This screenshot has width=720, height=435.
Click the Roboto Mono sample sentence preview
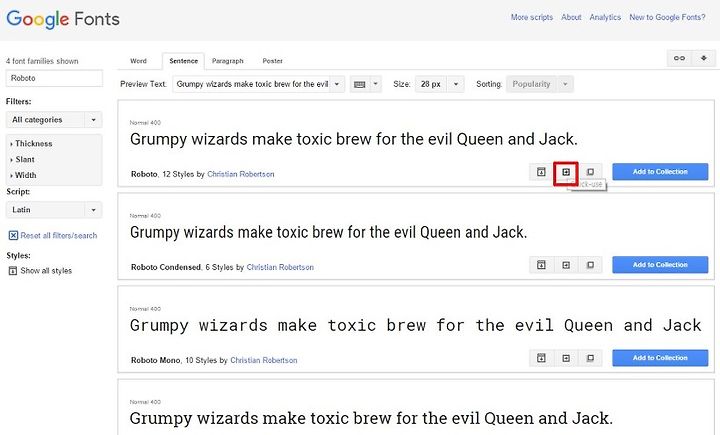click(416, 325)
